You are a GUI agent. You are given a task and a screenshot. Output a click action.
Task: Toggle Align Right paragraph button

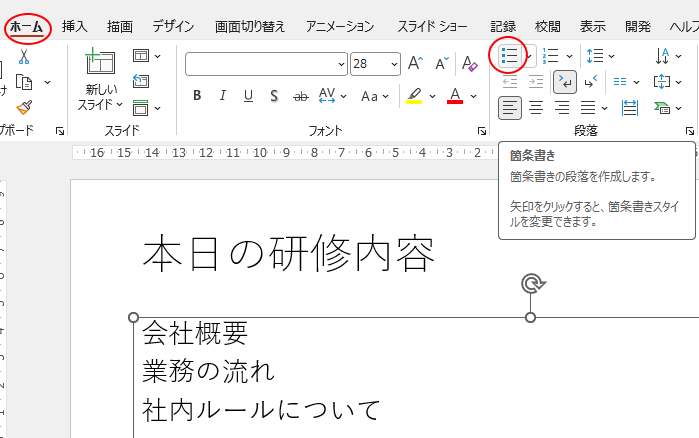pyautogui.click(x=562, y=107)
